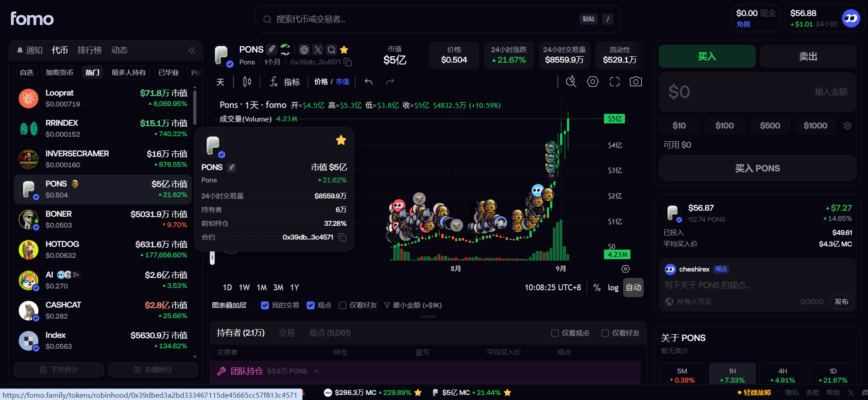
Task: Select candlestick chart type icon
Action: coord(247,82)
